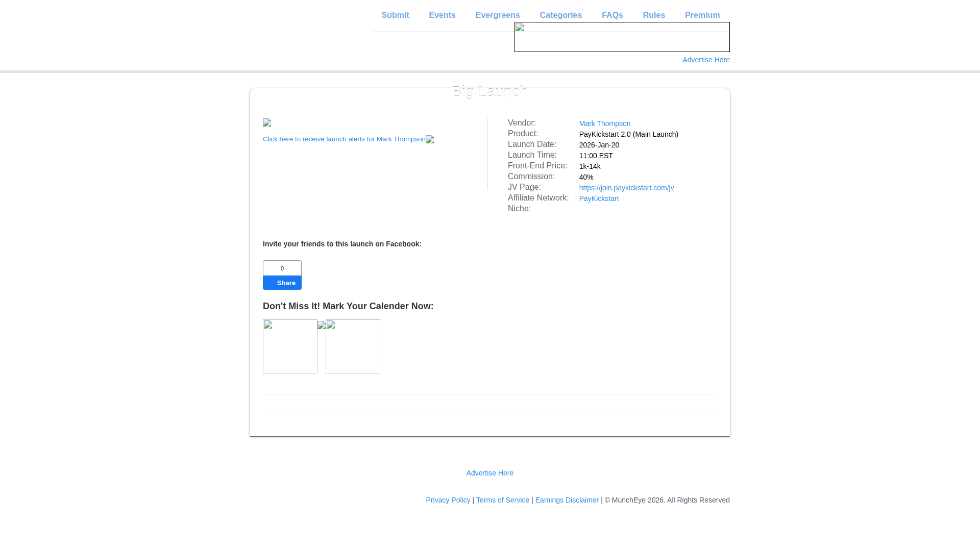Subscribe to launch alerts for Mark Thompson

(x=344, y=139)
